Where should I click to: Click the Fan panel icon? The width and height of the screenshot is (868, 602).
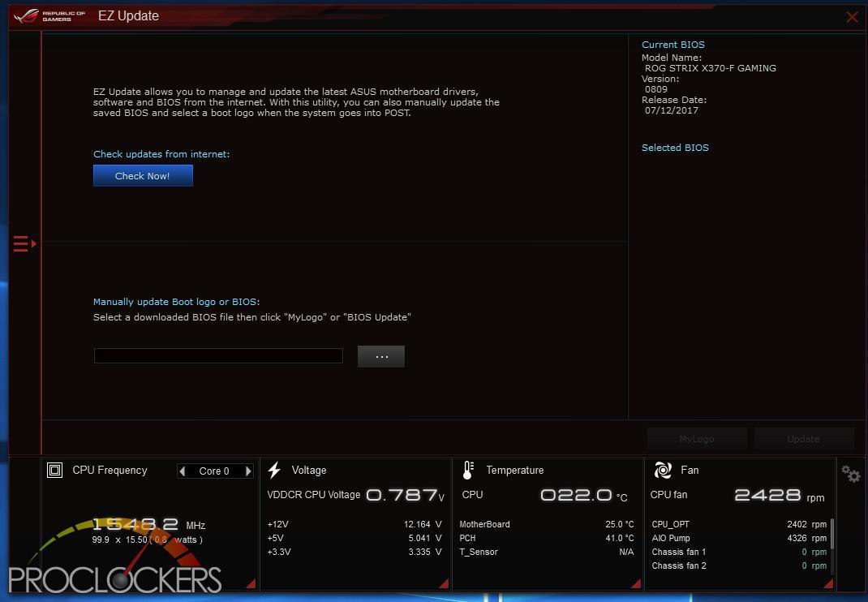(x=663, y=471)
